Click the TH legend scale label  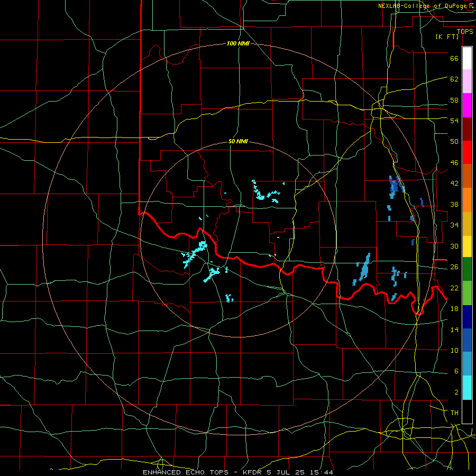click(454, 413)
